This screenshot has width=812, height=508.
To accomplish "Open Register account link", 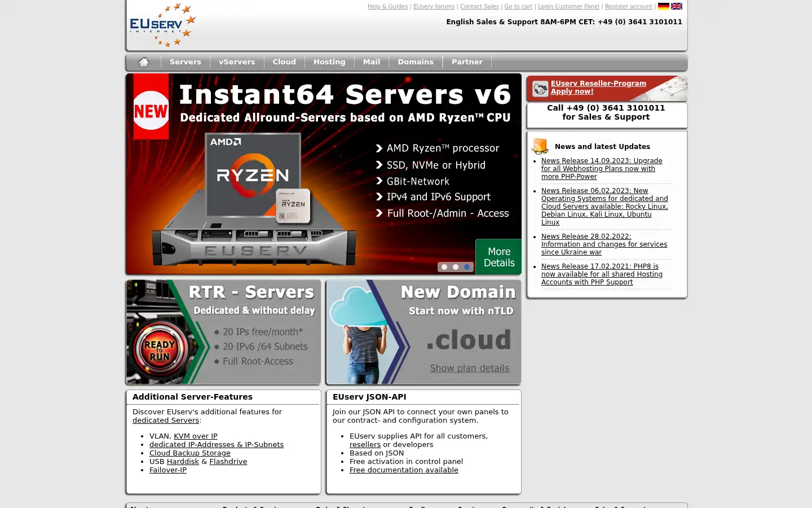I will pos(629,7).
